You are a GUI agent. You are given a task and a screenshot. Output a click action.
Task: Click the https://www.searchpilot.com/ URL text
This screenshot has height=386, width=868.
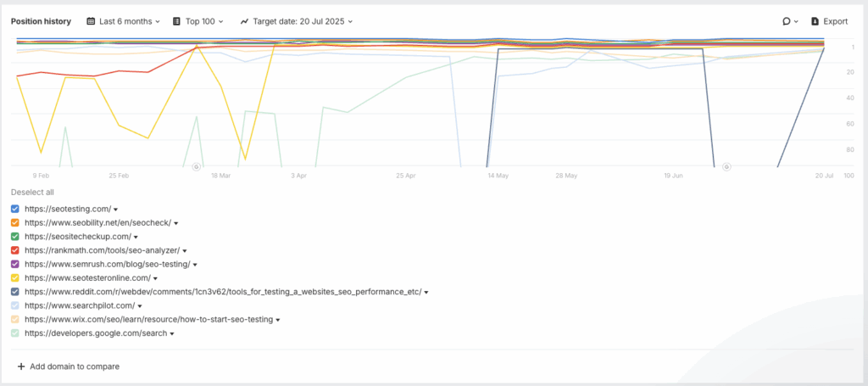point(81,305)
